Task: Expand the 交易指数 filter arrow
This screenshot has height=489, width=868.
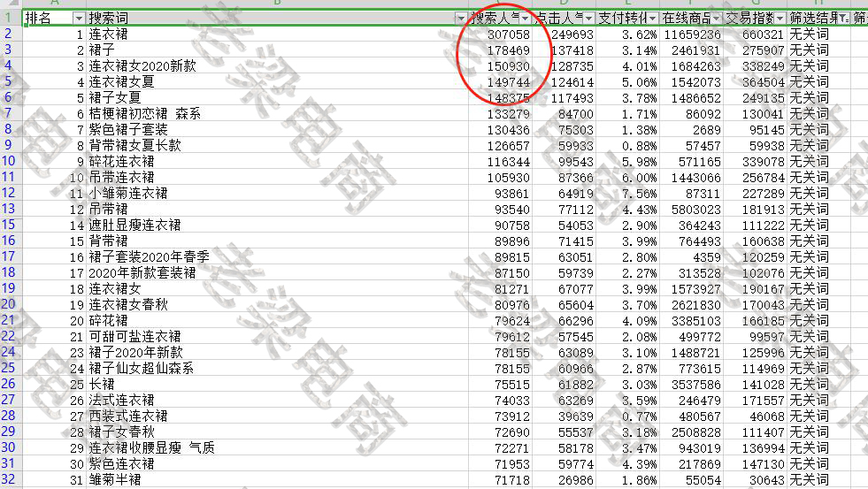Action: [780, 19]
